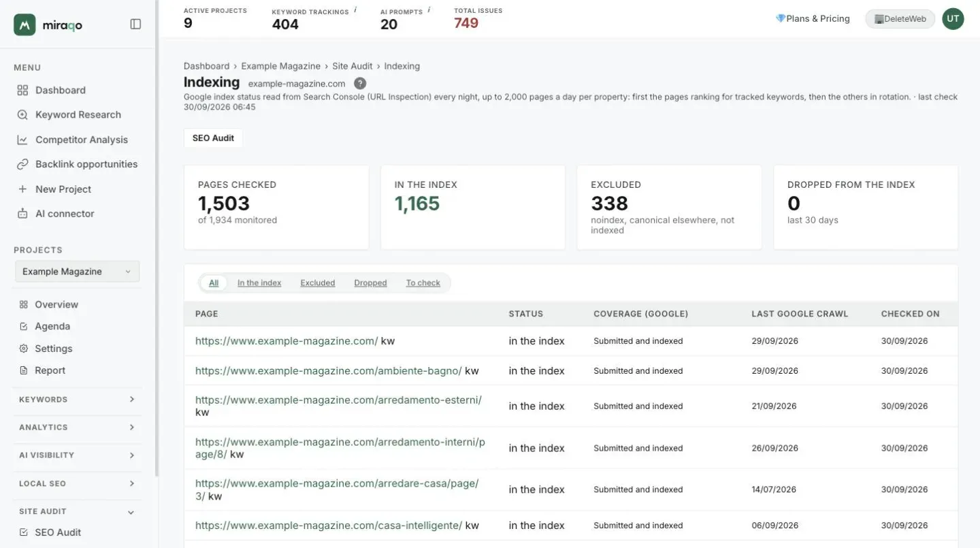
Task: Collapse the sidebar with the panel icon
Action: coord(135,25)
